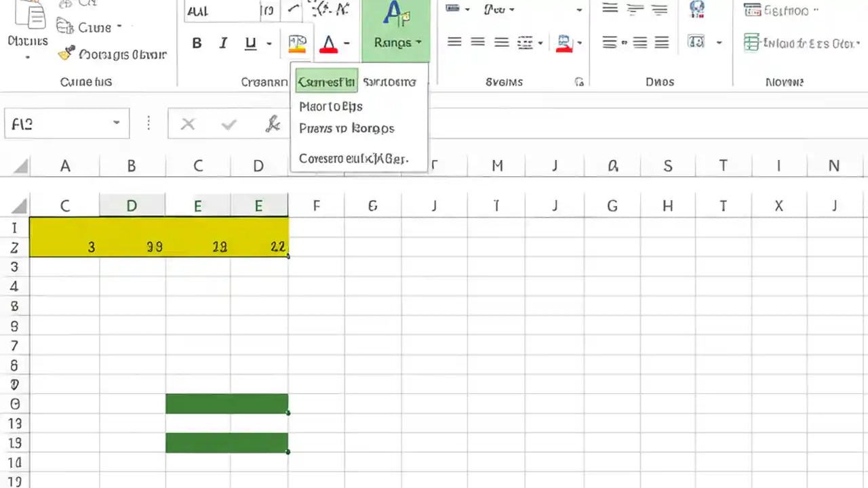868x488 pixels.
Task: Open the Font Color dropdown arrow
Action: [x=346, y=43]
